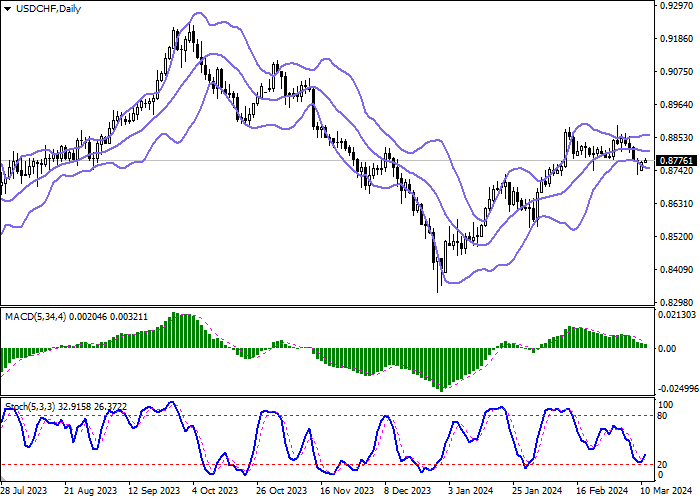The width and height of the screenshot is (700, 500).
Task: Click the chart shift marker at bottom-left corner
Action: coord(3,479)
